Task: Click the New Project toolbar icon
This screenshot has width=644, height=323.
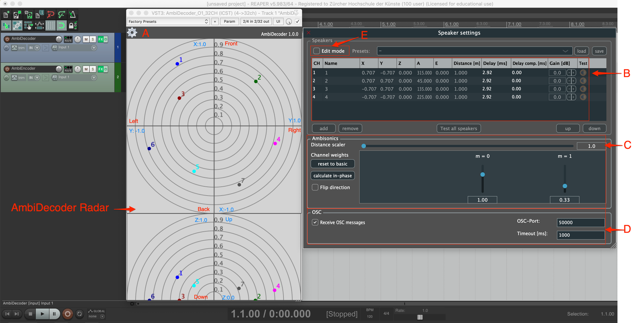Action: [6, 15]
